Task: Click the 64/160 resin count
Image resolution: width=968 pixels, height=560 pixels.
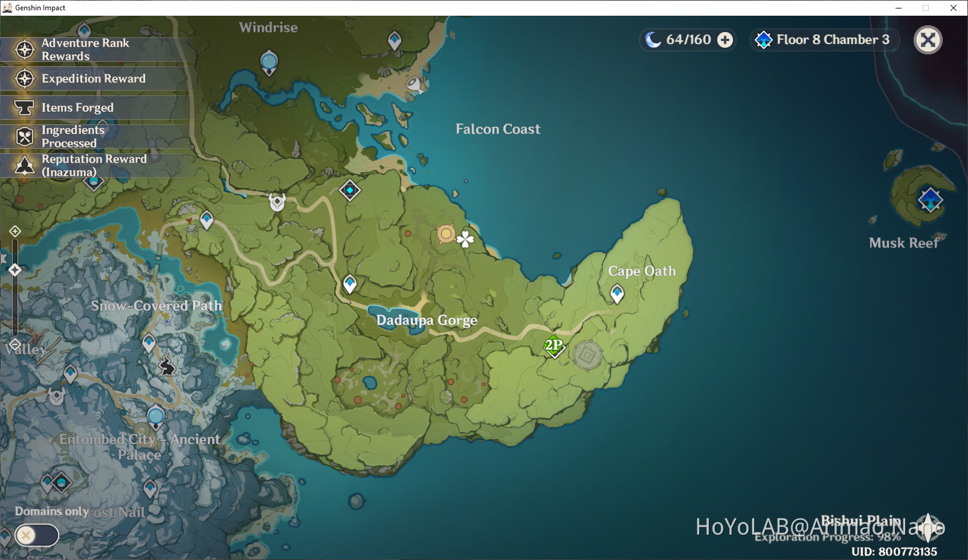Action: point(688,40)
